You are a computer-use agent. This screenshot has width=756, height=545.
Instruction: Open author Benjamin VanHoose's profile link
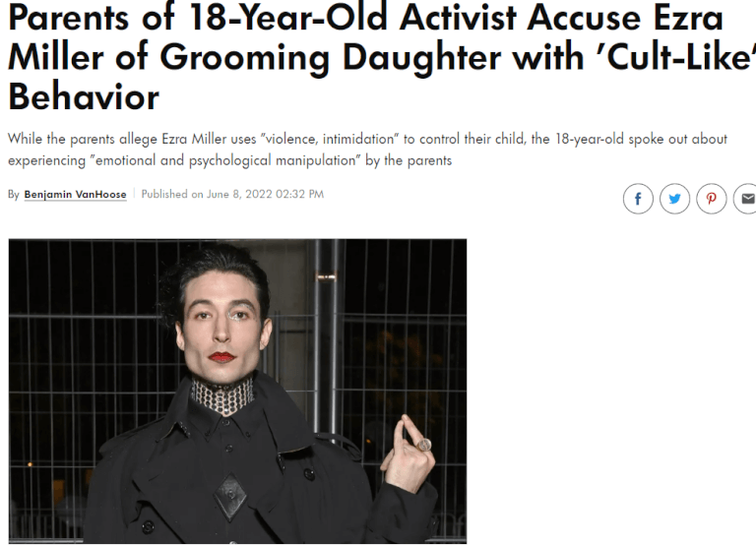pyautogui.click(x=75, y=194)
